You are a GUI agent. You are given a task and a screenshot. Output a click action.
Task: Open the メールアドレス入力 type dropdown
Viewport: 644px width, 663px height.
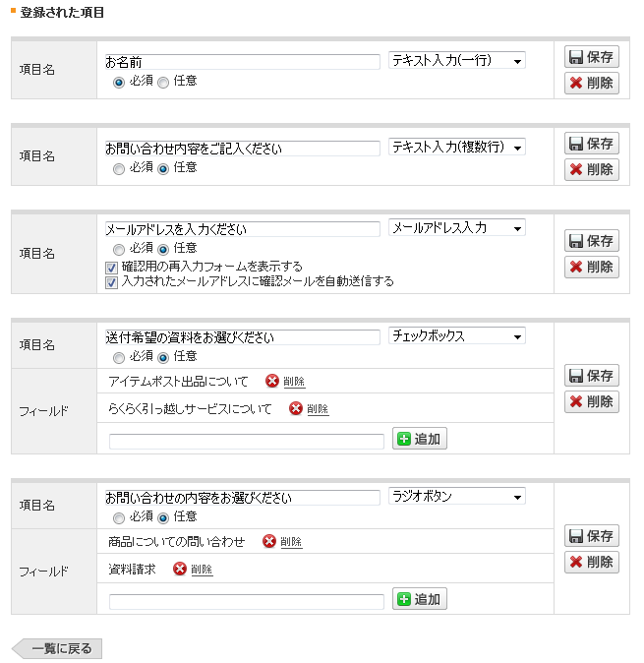[x=457, y=228]
